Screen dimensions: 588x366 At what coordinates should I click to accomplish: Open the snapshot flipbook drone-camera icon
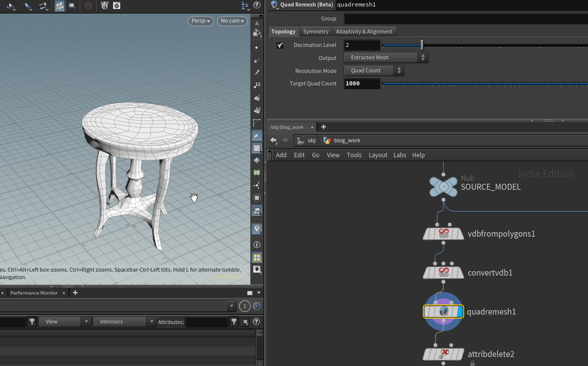pyautogui.click(x=105, y=5)
